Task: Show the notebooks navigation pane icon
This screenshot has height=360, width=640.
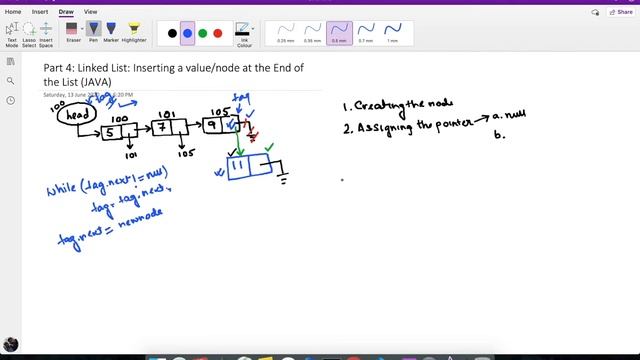Action: pyautogui.click(x=11, y=62)
